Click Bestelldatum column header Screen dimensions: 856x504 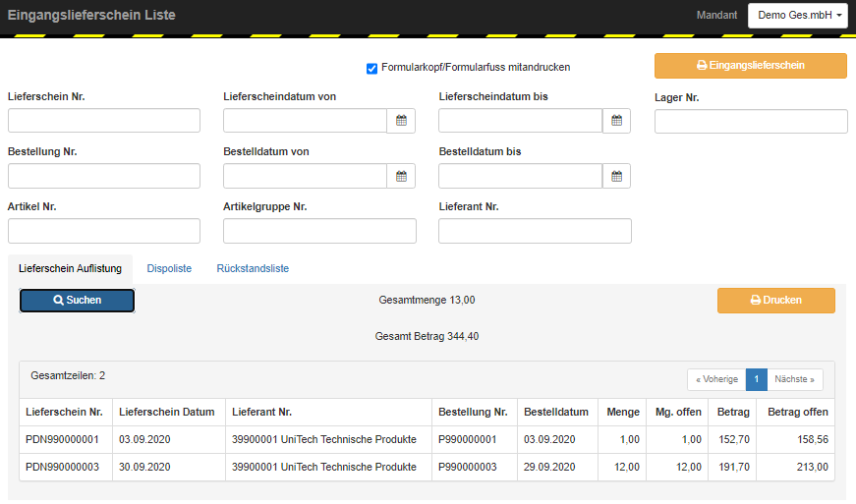pos(556,413)
